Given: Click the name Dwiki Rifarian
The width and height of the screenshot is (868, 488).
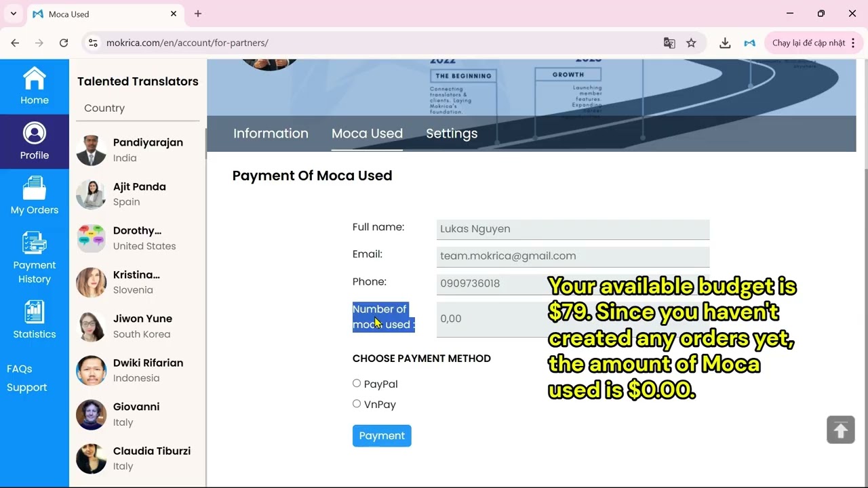Looking at the screenshot, I should (x=148, y=363).
